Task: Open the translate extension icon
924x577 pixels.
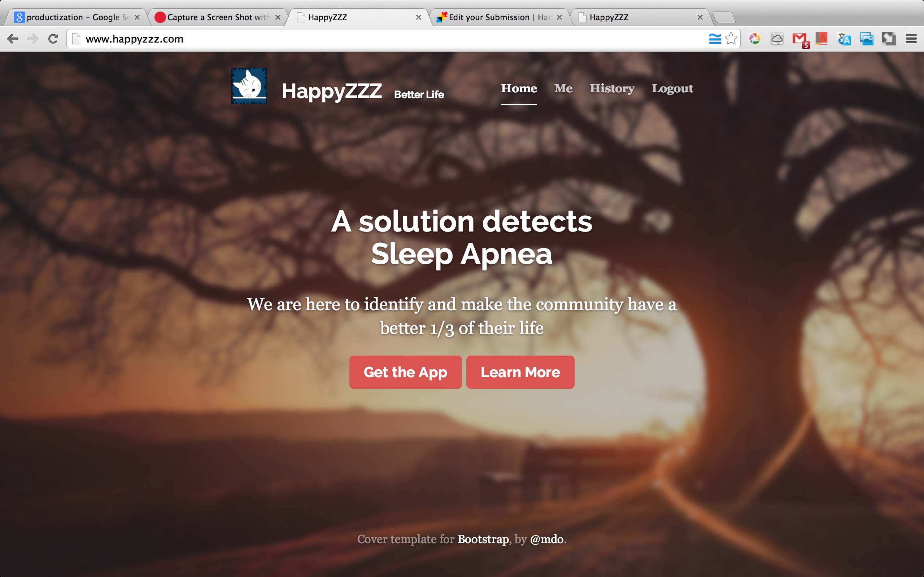Action: [844, 39]
